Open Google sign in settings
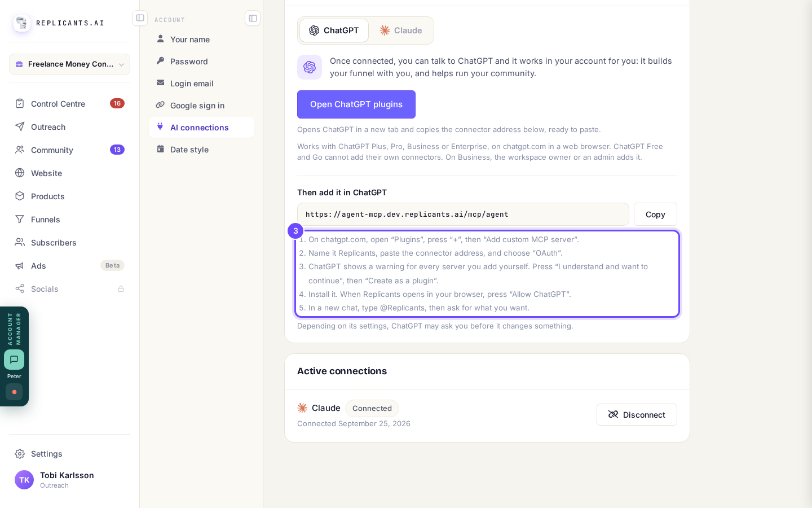Screen dimensions: 812x508 (201, 105)
